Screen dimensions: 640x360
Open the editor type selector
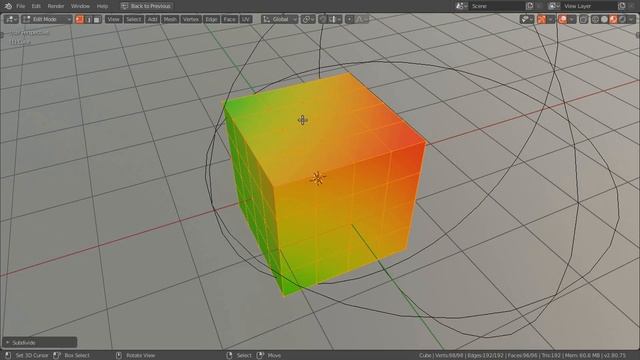point(11,19)
